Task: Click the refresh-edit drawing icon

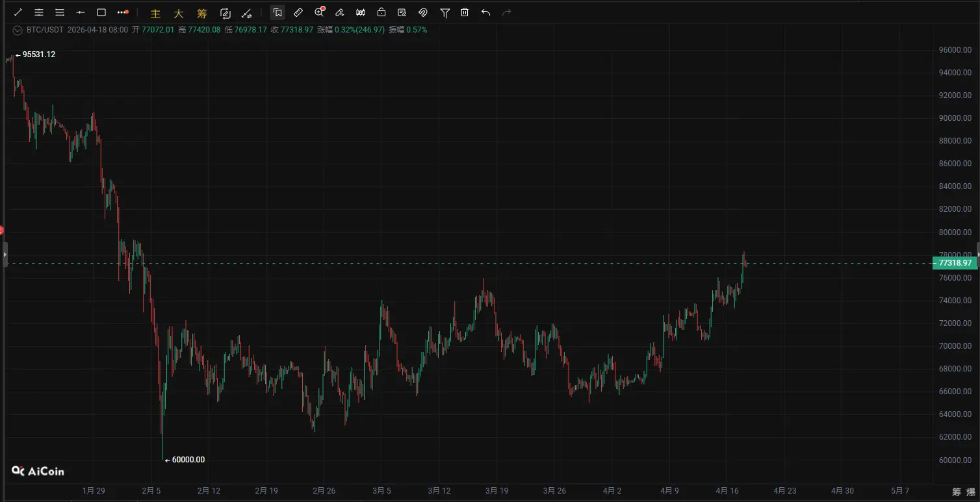Action: pos(226,12)
